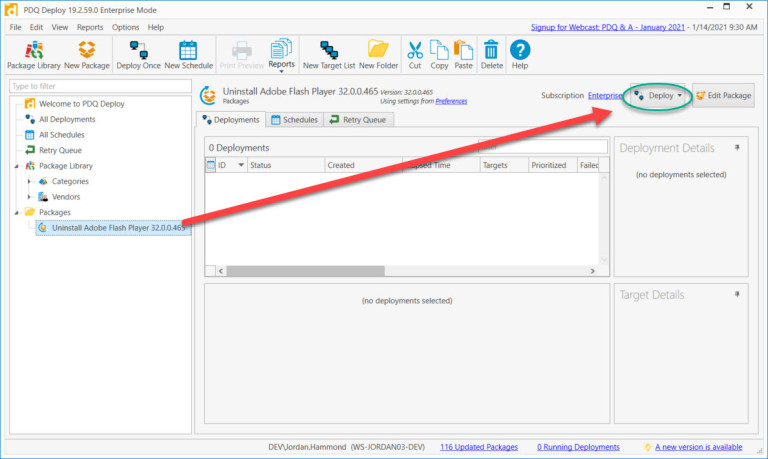Image resolution: width=768 pixels, height=459 pixels.
Task: Open New Schedule from toolbar
Action: (189, 55)
